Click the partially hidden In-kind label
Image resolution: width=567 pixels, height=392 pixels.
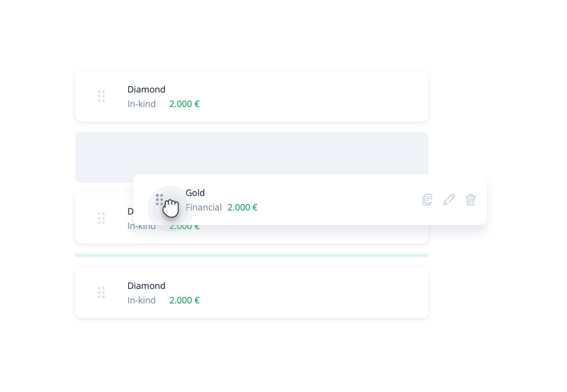(x=141, y=227)
